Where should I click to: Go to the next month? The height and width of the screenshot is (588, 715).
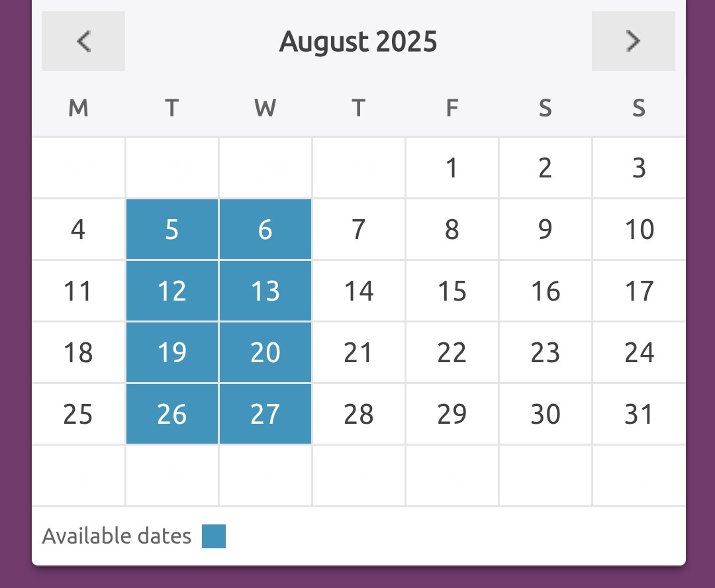pos(634,41)
